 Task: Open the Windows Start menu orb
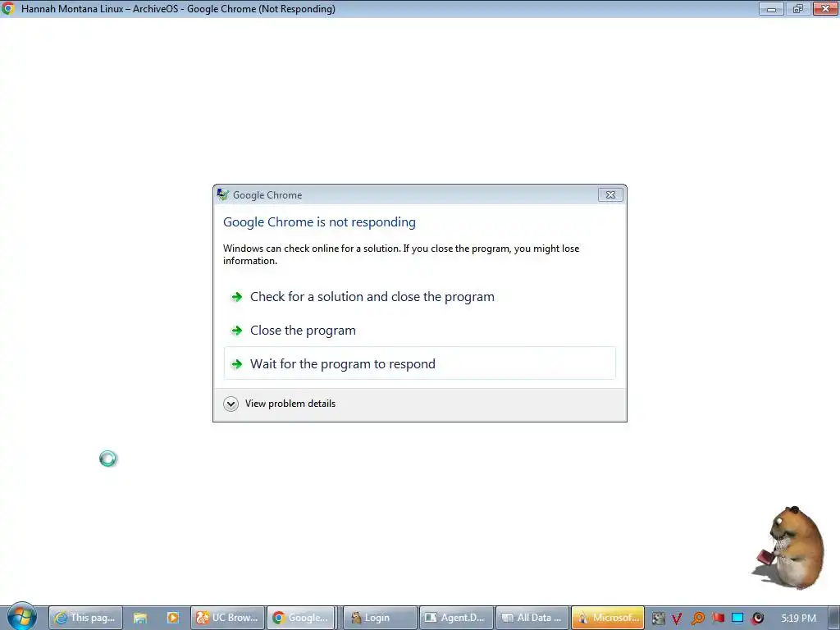tap(21, 617)
